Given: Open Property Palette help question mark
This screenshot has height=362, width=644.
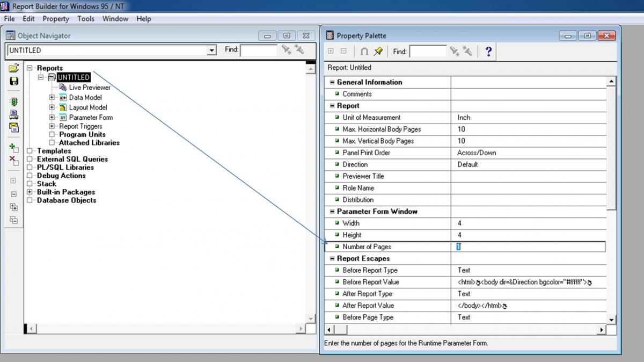Looking at the screenshot, I should [488, 52].
